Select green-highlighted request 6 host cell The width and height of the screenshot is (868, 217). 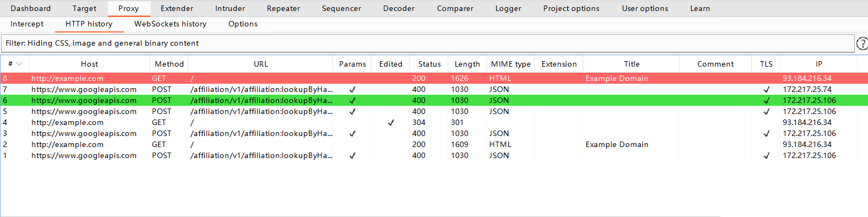84,100
